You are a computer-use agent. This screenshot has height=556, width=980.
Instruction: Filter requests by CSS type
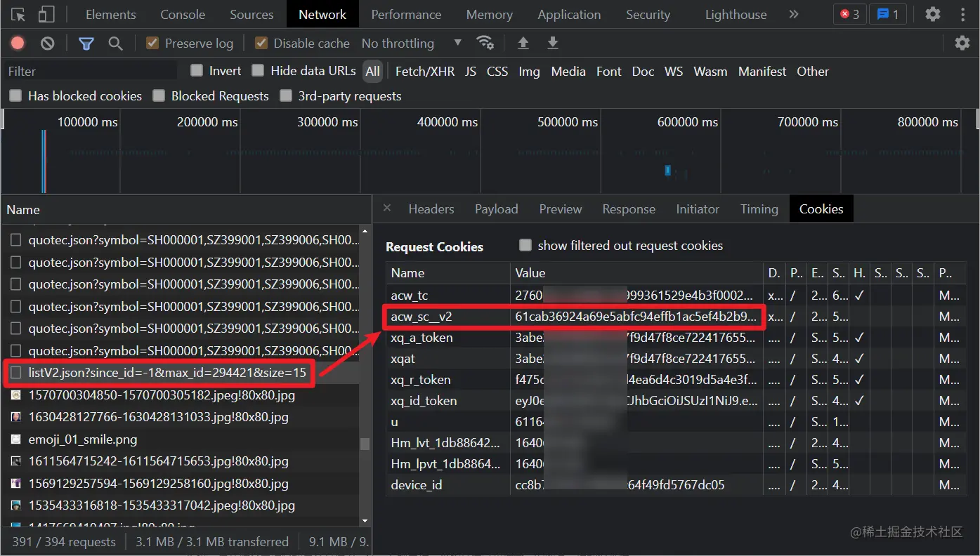click(x=497, y=71)
